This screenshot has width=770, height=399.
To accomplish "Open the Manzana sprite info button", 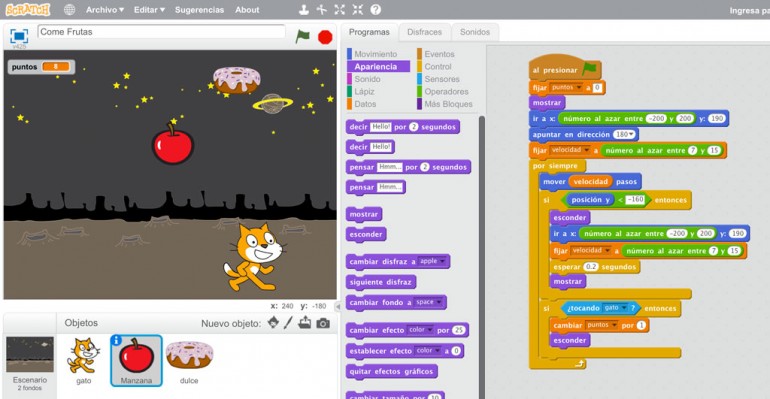I will [116, 340].
